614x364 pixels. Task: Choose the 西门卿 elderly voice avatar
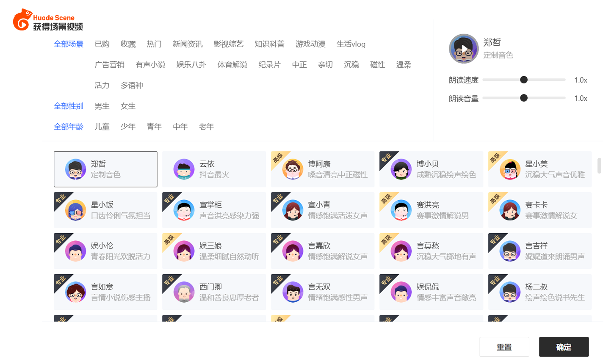pos(184,292)
